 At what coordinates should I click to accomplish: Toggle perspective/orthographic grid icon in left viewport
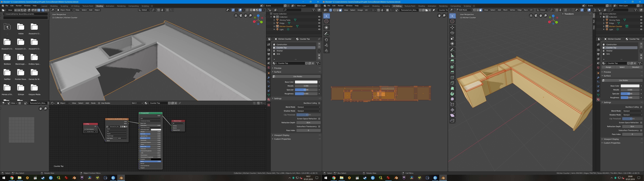[236, 15]
